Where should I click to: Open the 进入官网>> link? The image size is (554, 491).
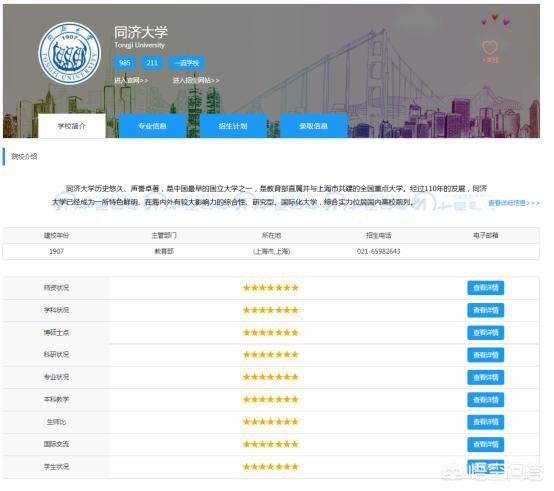point(131,81)
